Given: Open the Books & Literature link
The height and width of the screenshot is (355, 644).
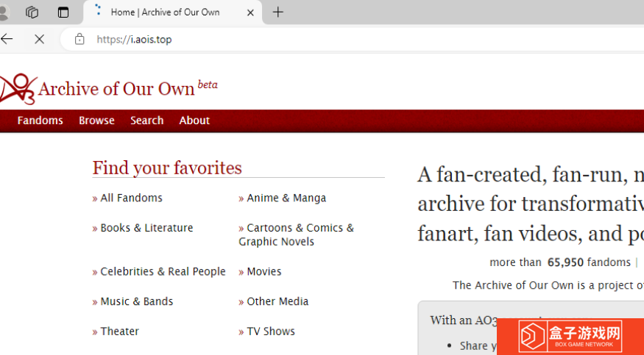Looking at the screenshot, I should coord(146,228).
